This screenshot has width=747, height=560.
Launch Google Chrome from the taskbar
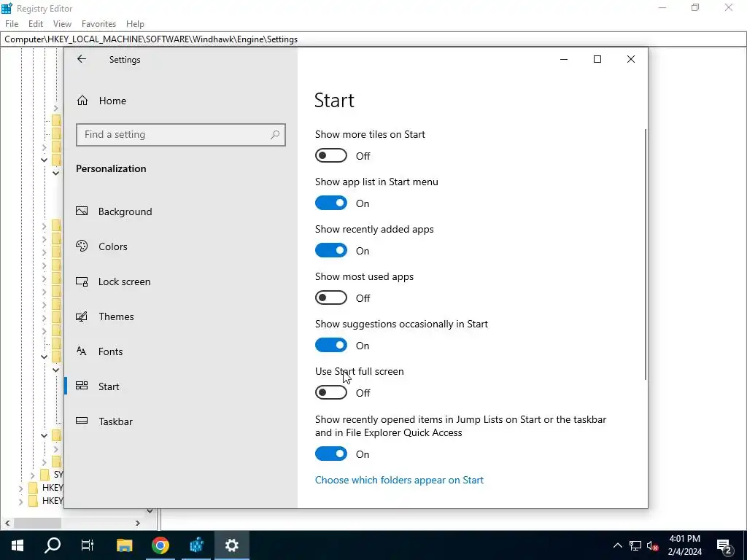tap(160, 545)
